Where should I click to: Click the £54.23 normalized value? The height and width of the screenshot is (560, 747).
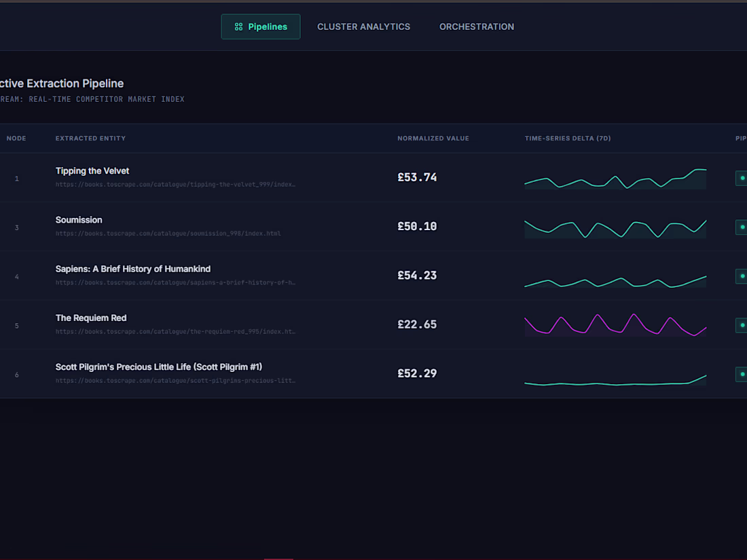(418, 276)
